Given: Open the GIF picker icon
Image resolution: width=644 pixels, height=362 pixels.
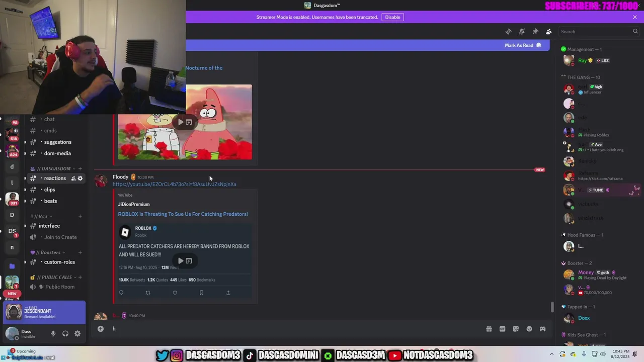Looking at the screenshot, I should [502, 329].
